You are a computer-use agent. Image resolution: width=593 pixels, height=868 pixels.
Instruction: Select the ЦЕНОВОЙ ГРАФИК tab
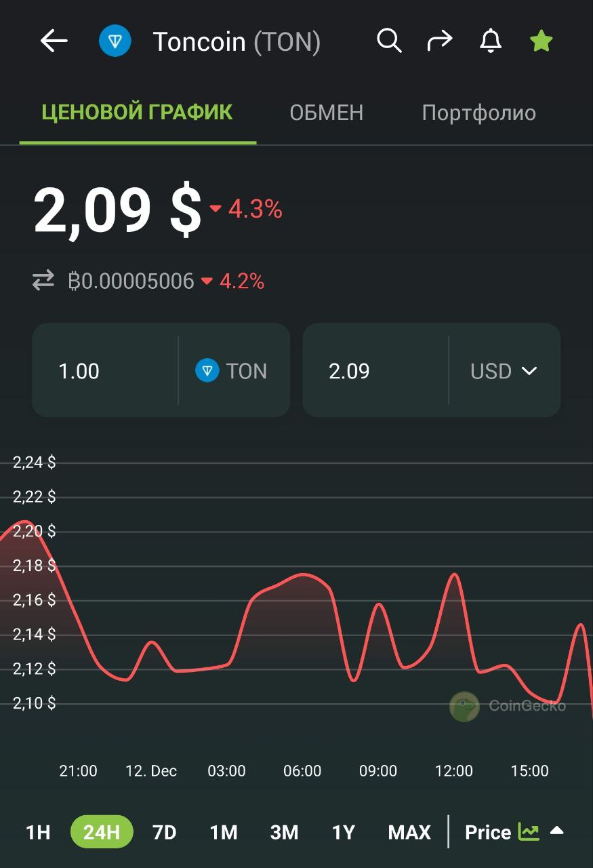(137, 113)
